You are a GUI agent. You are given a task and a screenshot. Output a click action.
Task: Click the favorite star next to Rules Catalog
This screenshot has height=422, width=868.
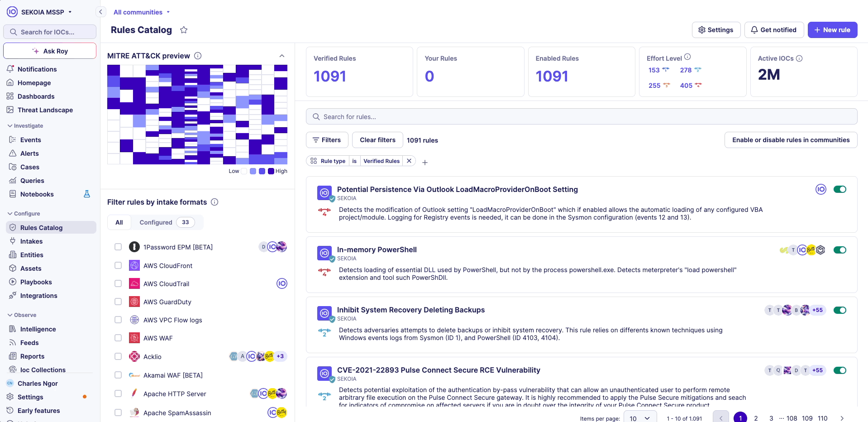[x=184, y=30]
